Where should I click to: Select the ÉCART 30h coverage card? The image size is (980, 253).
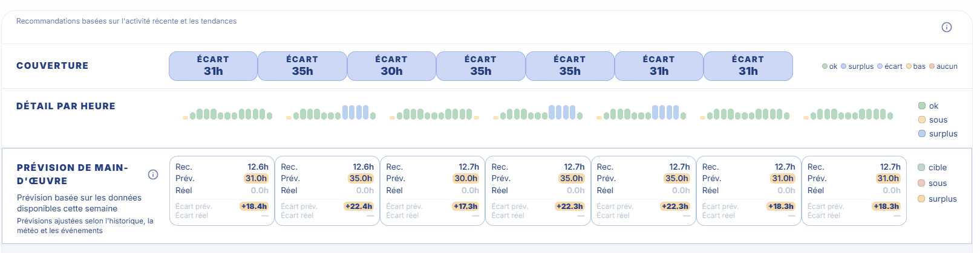391,66
